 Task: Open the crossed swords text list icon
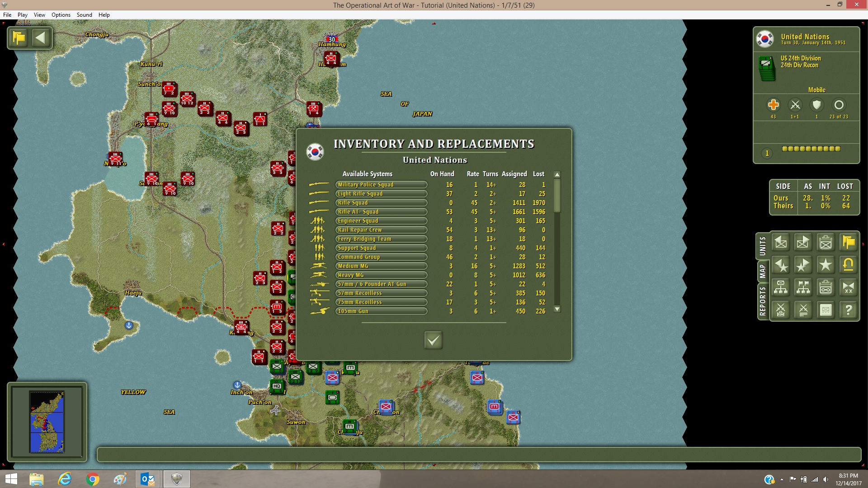pos(803,310)
